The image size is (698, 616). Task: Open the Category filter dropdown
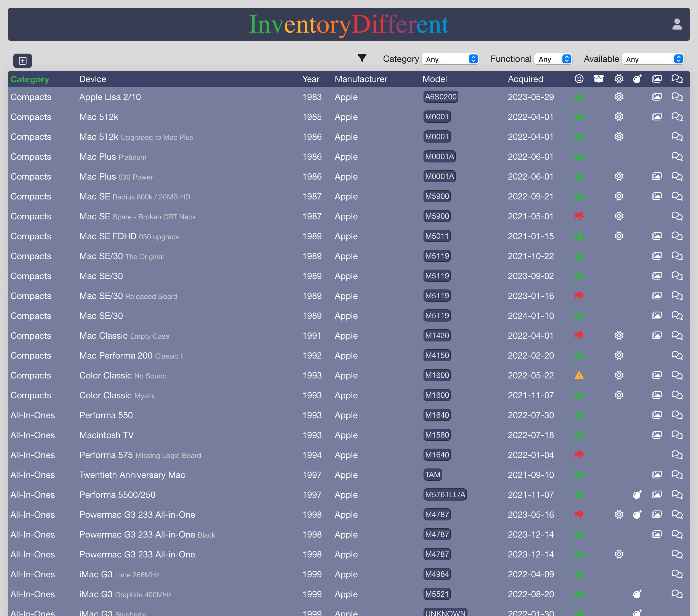pyautogui.click(x=450, y=59)
